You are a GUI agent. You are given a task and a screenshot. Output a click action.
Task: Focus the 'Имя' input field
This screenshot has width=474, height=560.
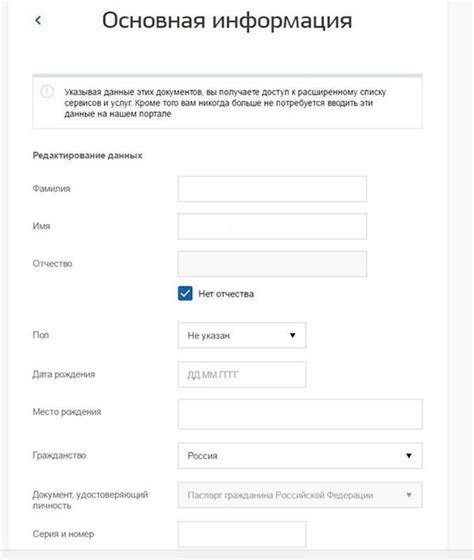click(272, 226)
